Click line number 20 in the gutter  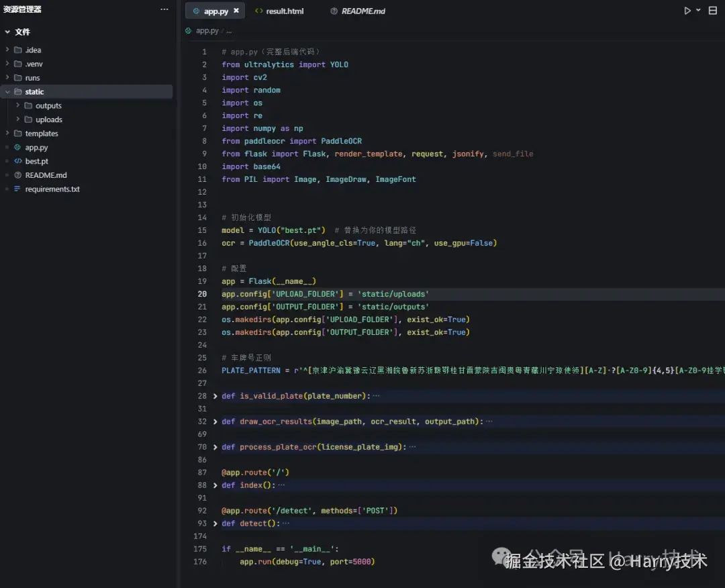[202, 294]
